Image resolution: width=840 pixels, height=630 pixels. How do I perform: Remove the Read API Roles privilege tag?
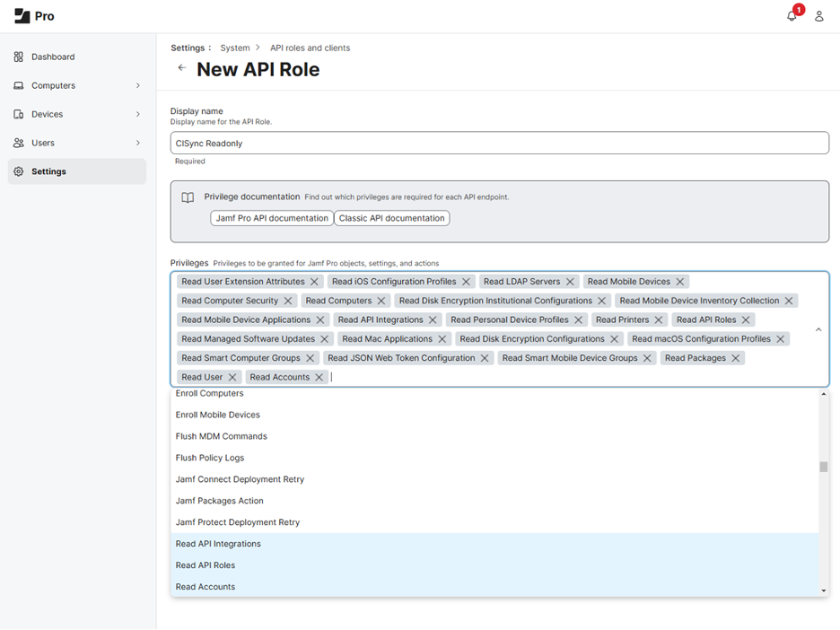tap(746, 319)
